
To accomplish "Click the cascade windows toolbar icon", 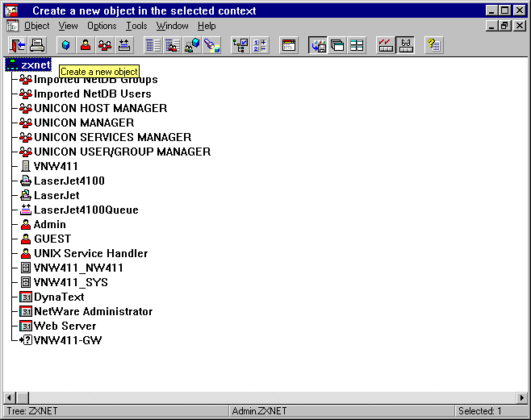I will tap(337, 45).
